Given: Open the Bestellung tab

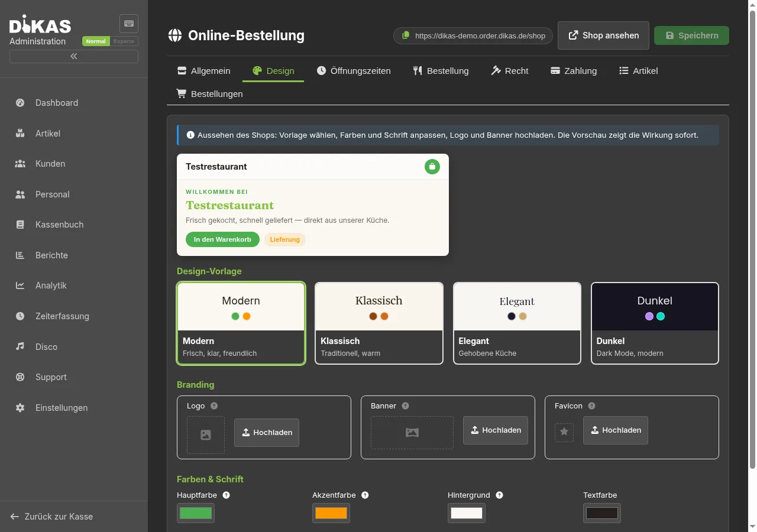Looking at the screenshot, I should [441, 71].
